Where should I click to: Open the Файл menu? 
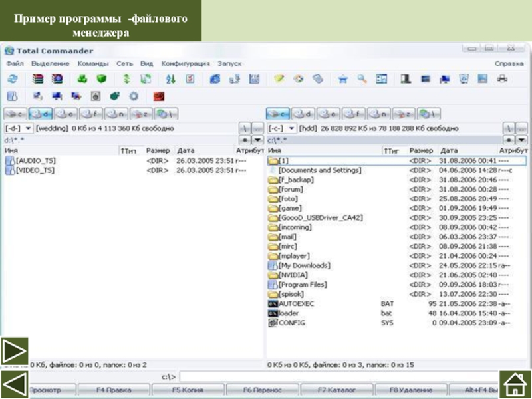(15, 63)
